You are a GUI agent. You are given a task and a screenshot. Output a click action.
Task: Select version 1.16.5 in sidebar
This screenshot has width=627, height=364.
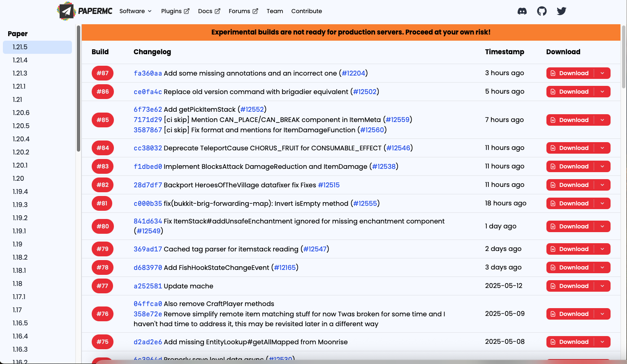[x=37, y=323]
